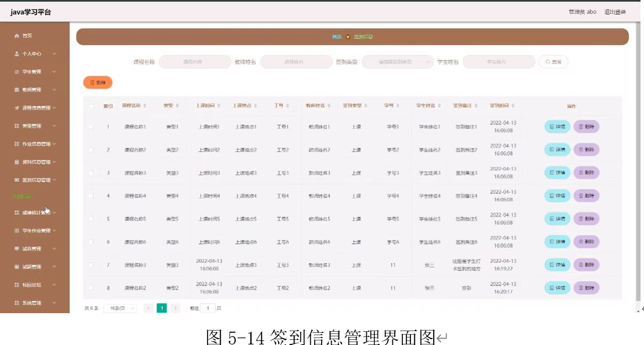Expand the 校园论坛 chevron
The image size is (644, 345).
54,285
